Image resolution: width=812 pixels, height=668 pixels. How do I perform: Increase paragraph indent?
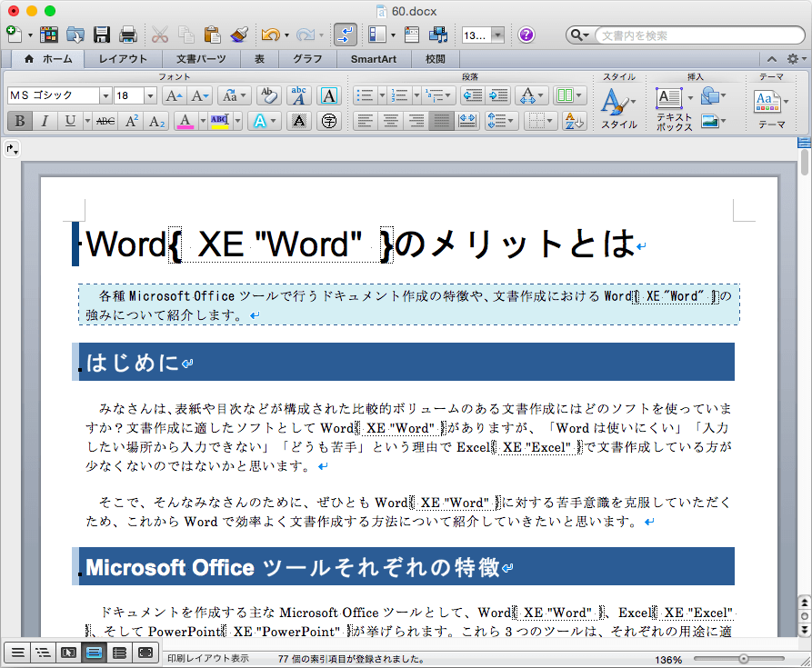click(x=498, y=95)
